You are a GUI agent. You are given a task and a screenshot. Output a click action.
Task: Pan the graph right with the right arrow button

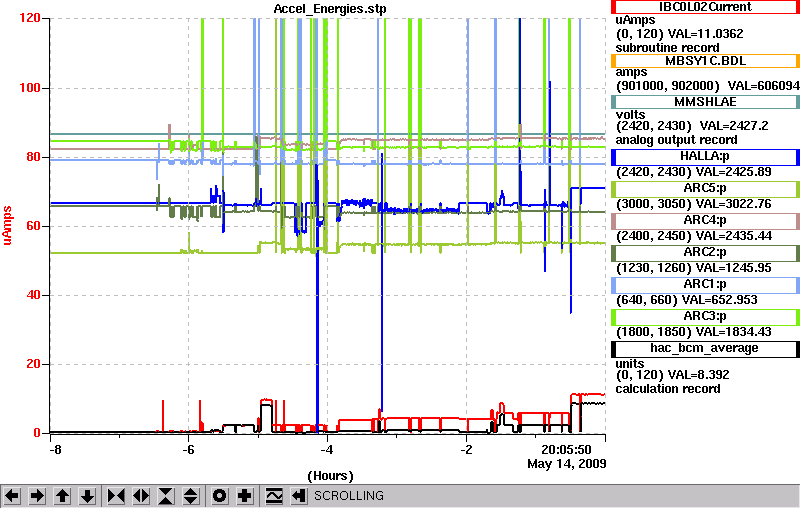pos(37,495)
